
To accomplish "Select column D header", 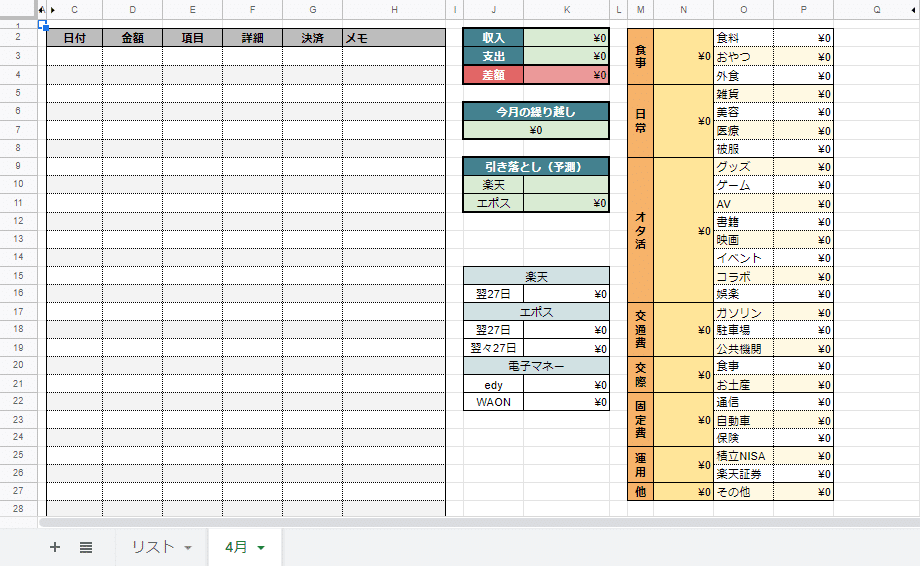I will click(x=132, y=10).
